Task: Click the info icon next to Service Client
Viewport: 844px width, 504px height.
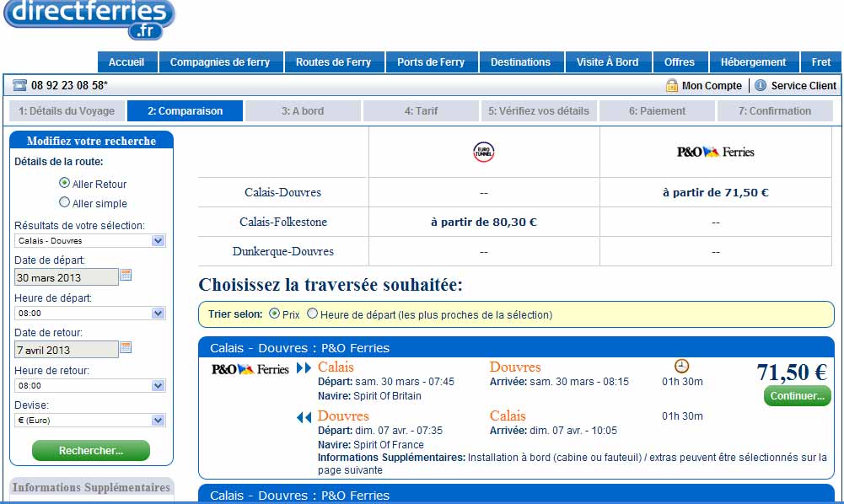Action: click(760, 85)
